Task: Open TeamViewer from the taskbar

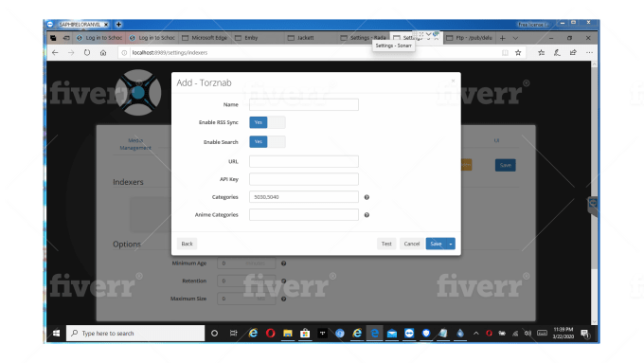Action: tap(409, 334)
